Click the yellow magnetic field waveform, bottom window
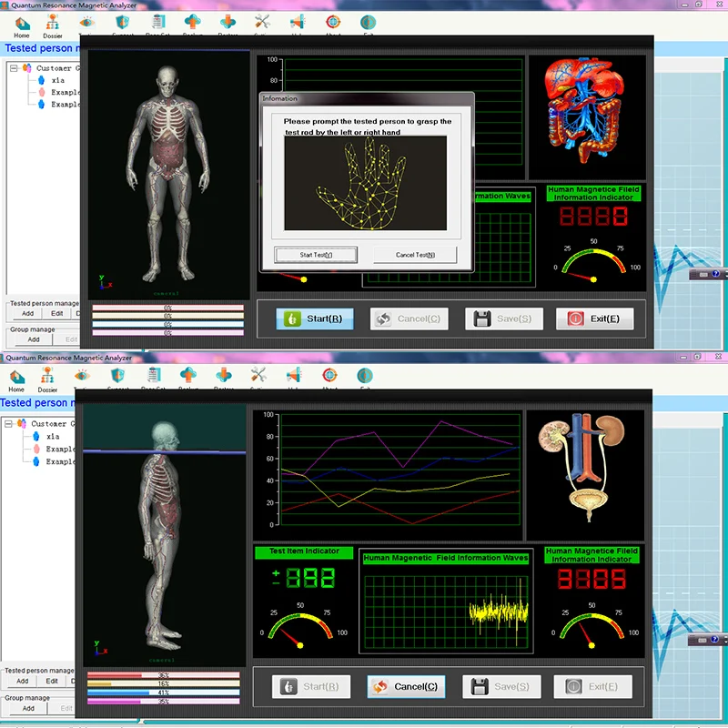728x728 pixels. 498,612
